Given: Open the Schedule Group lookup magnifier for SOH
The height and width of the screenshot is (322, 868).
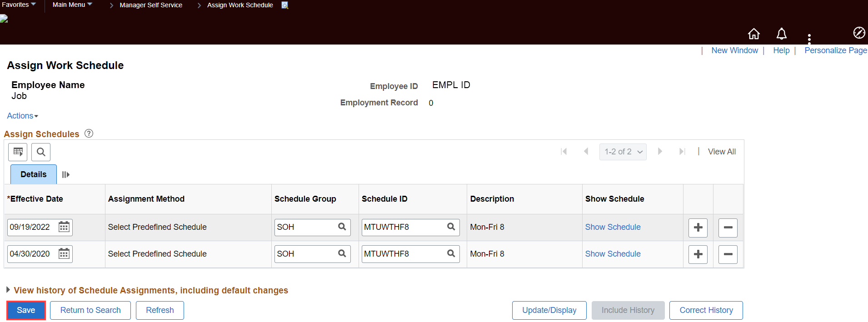Looking at the screenshot, I should click(x=342, y=227).
